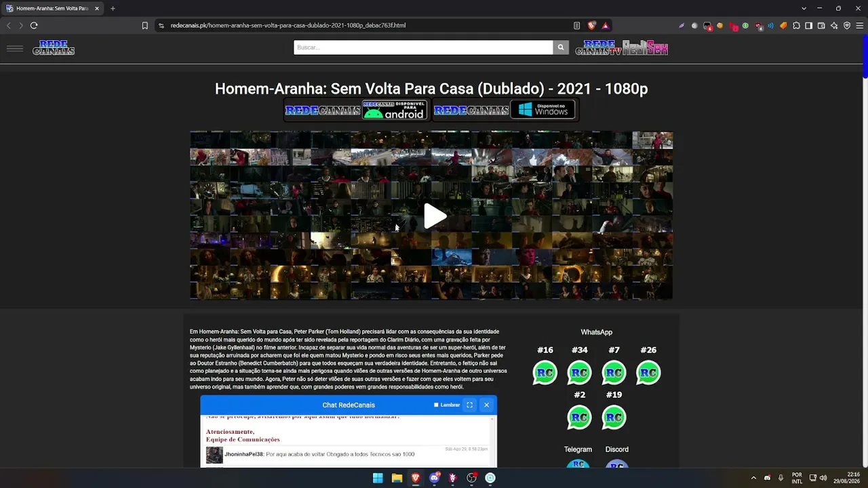Join WhatsApp group #2
The image size is (868, 488).
coord(579,418)
